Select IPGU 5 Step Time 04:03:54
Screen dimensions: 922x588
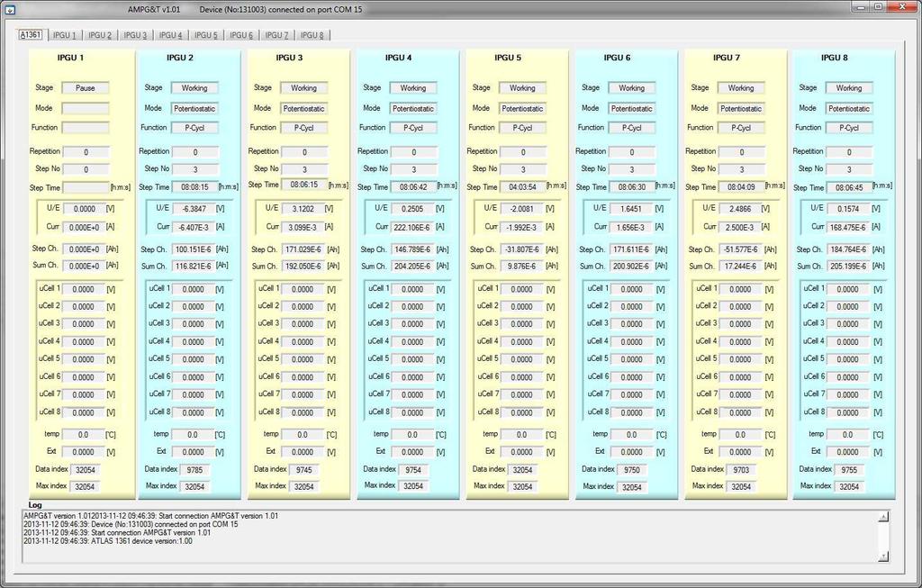point(523,187)
